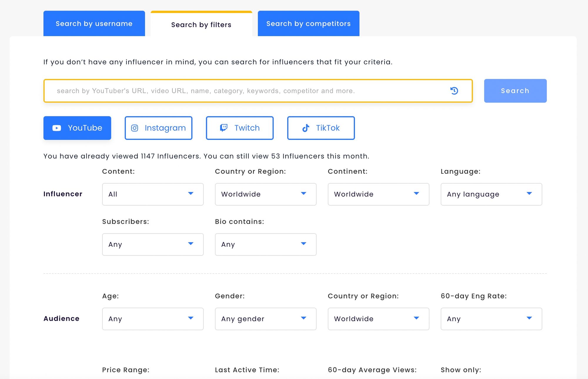Expand the 60-day Eng Rate dropdown
This screenshot has width=588, height=379.
pyautogui.click(x=491, y=319)
